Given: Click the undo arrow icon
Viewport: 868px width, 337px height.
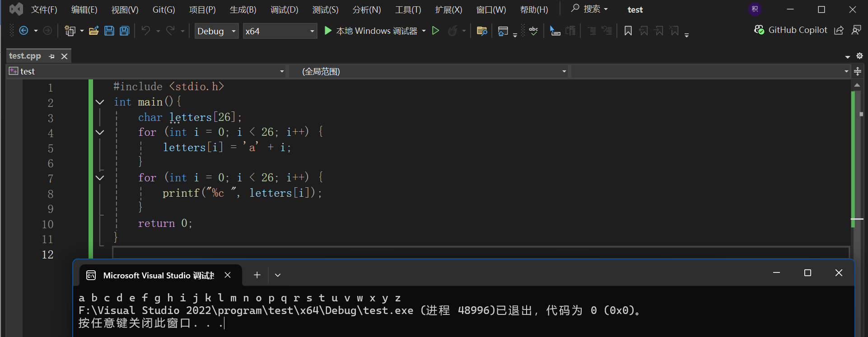Looking at the screenshot, I should pos(145,31).
